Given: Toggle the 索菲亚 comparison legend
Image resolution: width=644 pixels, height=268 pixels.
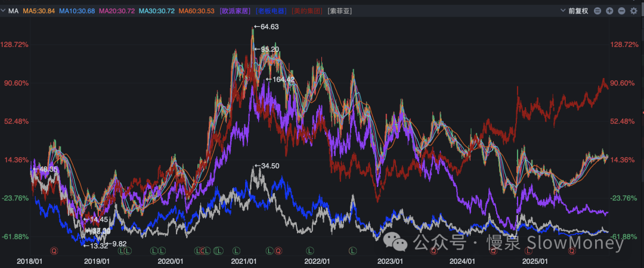Looking at the screenshot, I should pos(340,11).
